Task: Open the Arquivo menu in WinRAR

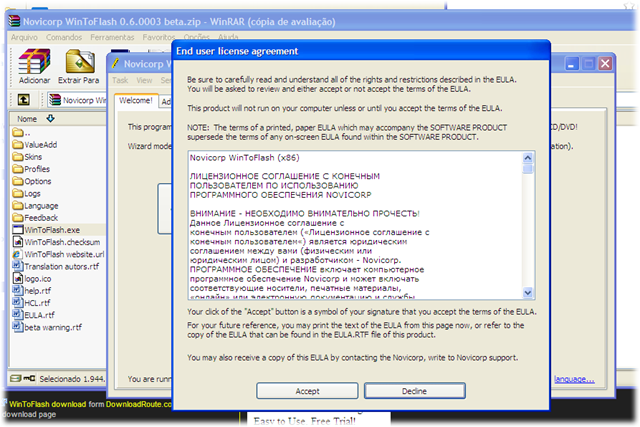Action: coord(24,37)
